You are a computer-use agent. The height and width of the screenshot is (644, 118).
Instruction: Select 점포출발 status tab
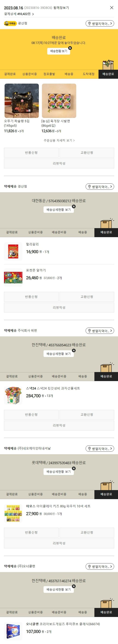tap(49, 74)
